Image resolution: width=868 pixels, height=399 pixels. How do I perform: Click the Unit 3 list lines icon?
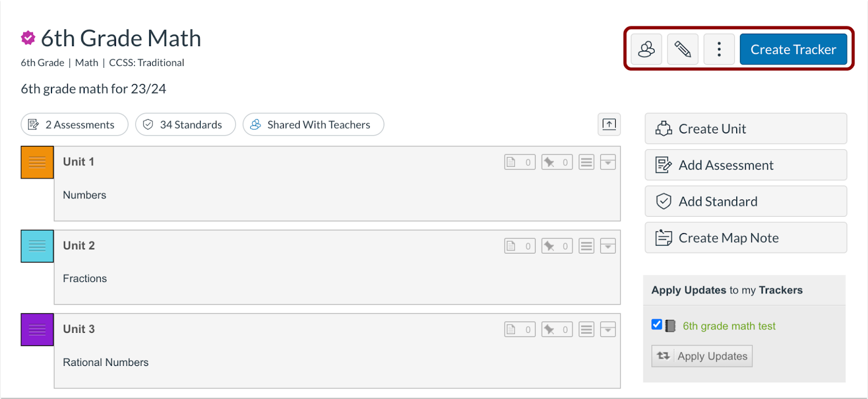(586, 329)
